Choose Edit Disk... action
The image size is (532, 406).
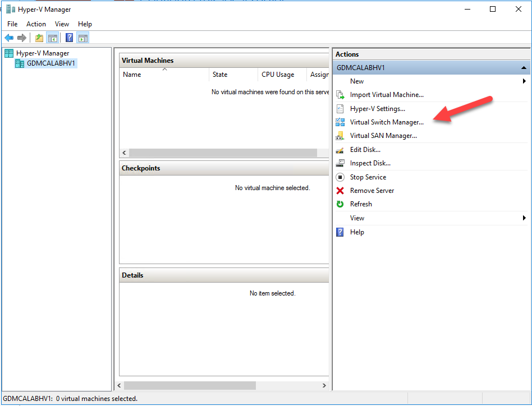pyautogui.click(x=365, y=150)
